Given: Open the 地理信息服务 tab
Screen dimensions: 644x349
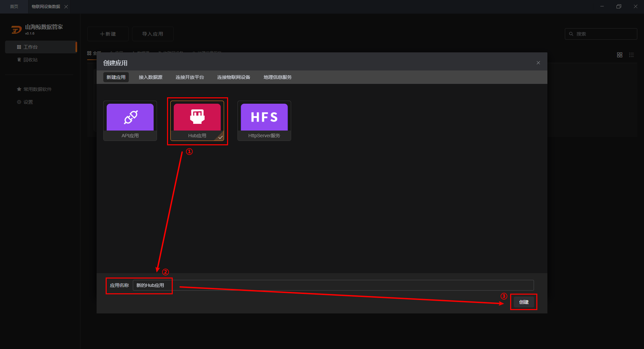Looking at the screenshot, I should pos(278,77).
